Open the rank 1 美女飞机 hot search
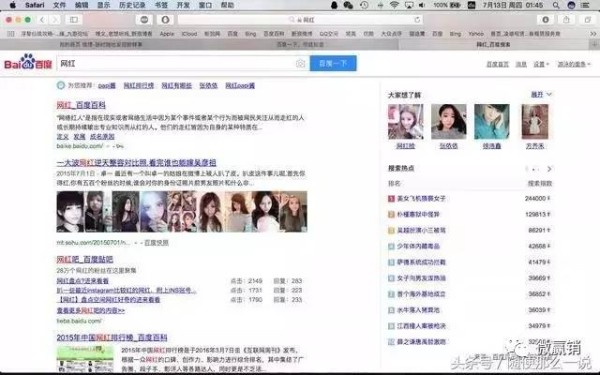 click(x=421, y=199)
